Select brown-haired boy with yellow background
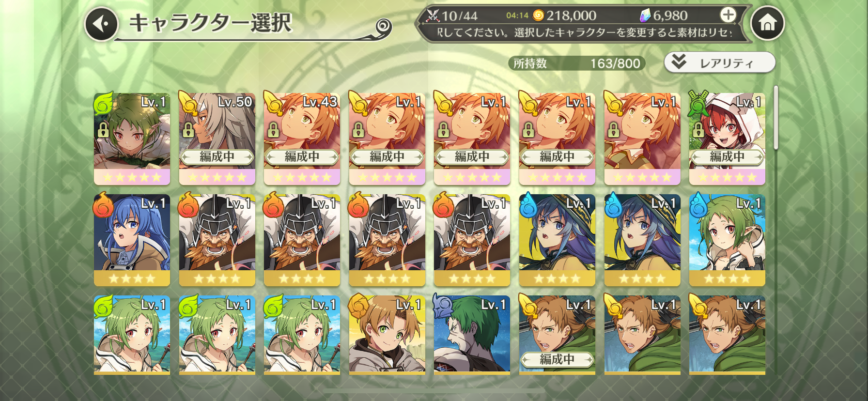This screenshot has width=868, height=401. tap(387, 335)
